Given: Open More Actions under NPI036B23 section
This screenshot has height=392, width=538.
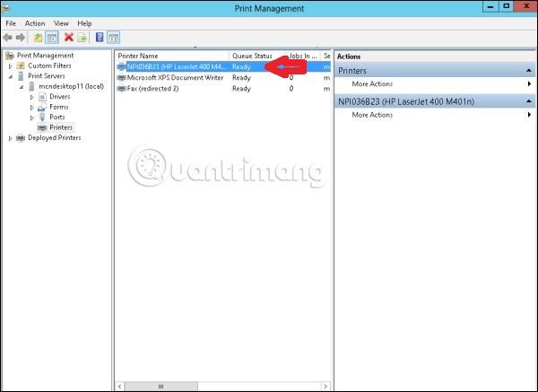Looking at the screenshot, I should [x=372, y=115].
